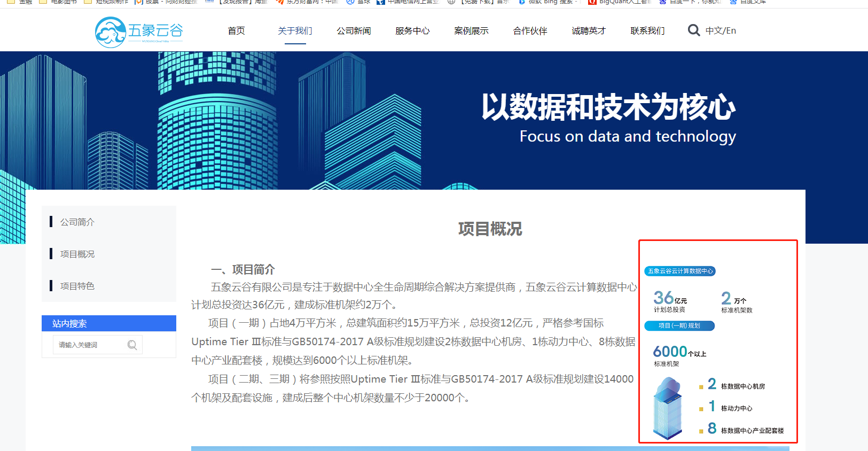Switch language via 中文/En
868x451 pixels.
click(x=721, y=30)
